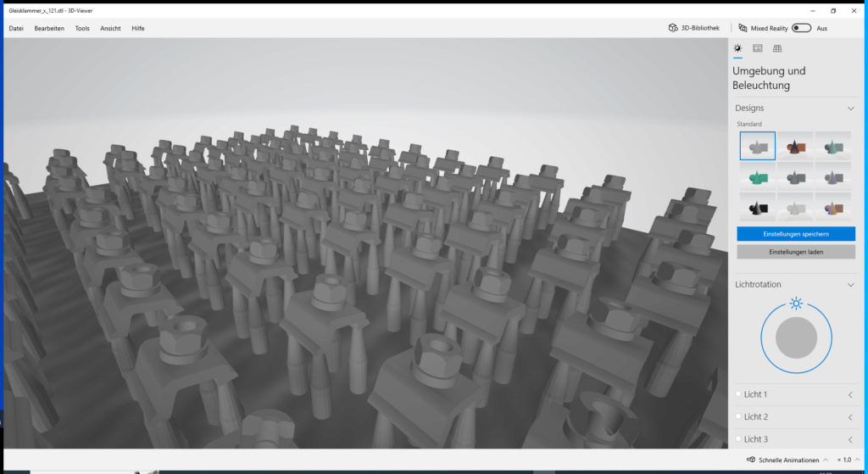Viewport: 868px width, 474px height.
Task: Select the default gray design thumbnail
Action: pos(757,146)
